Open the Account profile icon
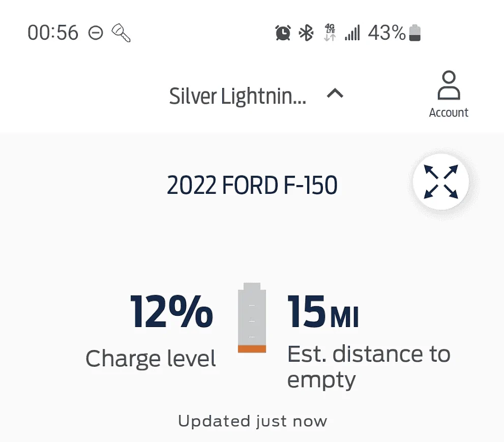504x442 pixels. (x=448, y=86)
